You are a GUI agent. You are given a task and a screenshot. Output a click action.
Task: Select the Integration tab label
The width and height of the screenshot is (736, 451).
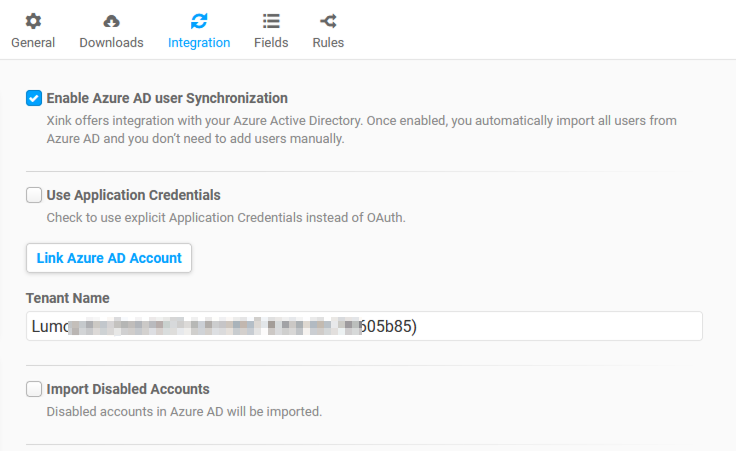coord(199,43)
